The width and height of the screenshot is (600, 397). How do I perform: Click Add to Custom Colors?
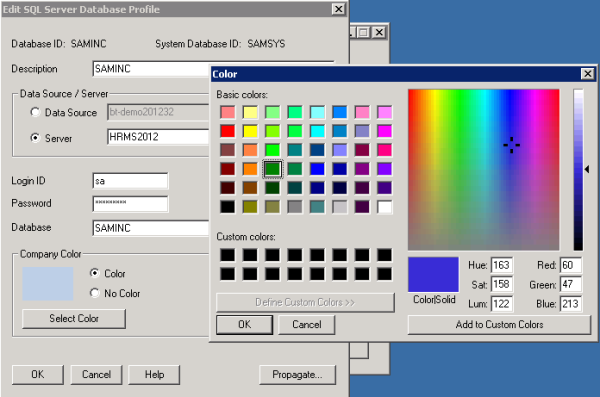(x=499, y=325)
